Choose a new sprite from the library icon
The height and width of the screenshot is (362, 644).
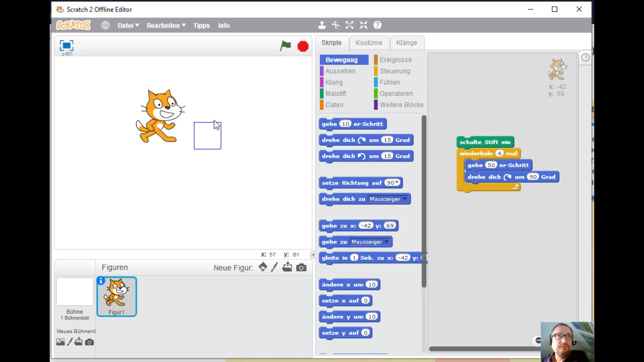tap(263, 267)
